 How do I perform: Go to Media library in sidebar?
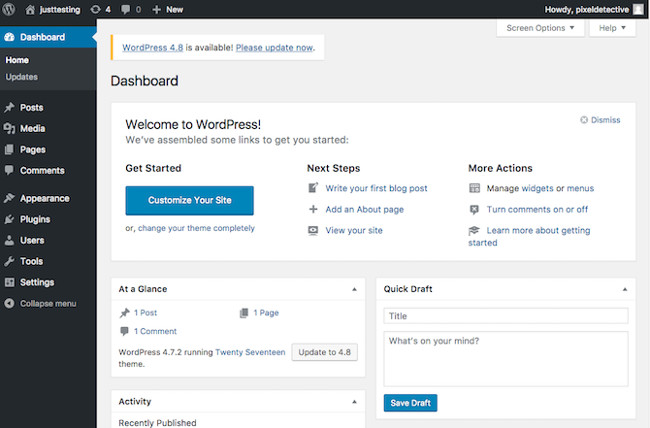(32, 128)
